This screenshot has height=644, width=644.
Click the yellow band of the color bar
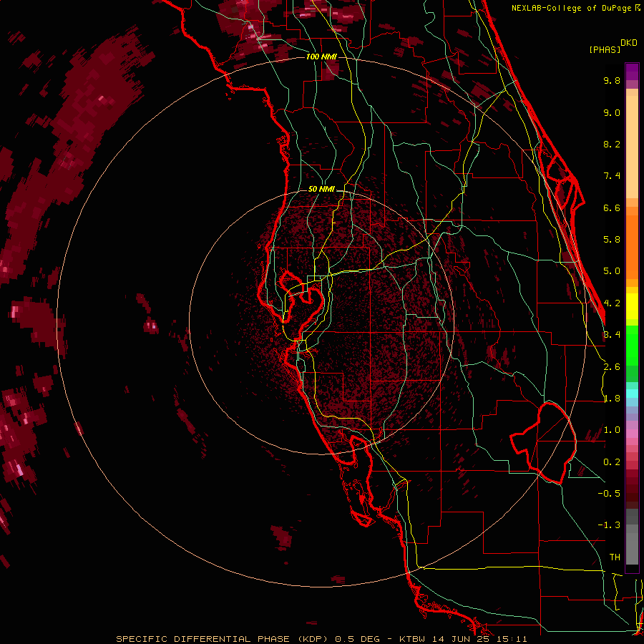click(x=632, y=306)
